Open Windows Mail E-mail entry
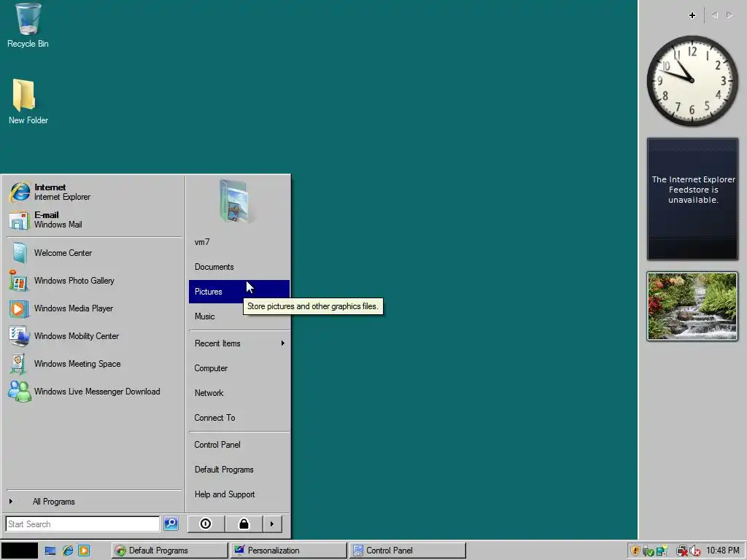 pos(93,220)
